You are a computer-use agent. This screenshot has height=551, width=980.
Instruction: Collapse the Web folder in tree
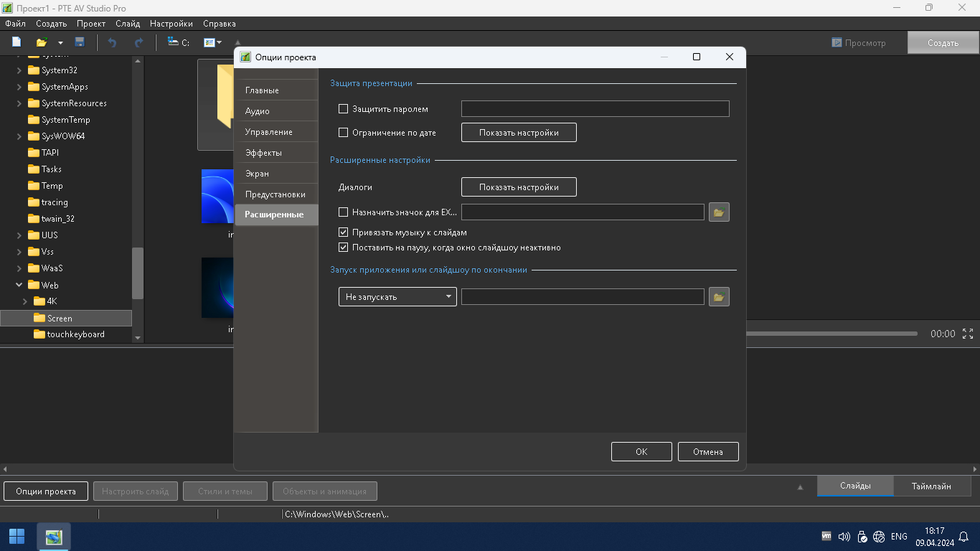(19, 285)
